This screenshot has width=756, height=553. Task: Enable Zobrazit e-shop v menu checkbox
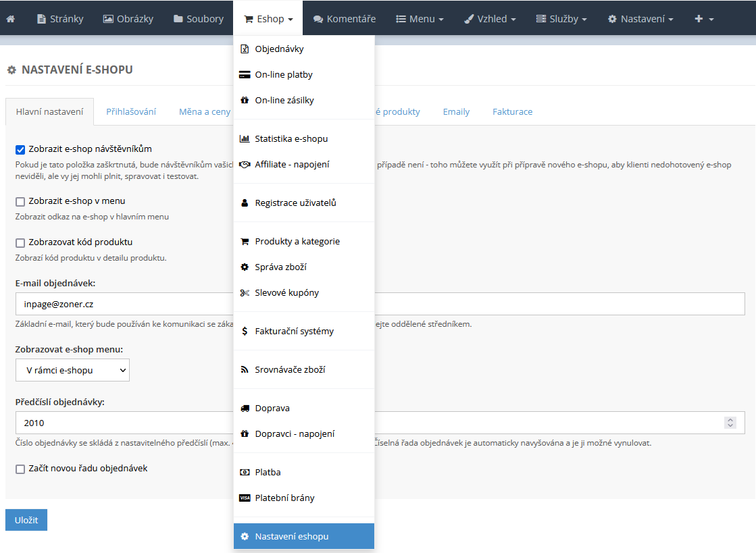pos(20,201)
